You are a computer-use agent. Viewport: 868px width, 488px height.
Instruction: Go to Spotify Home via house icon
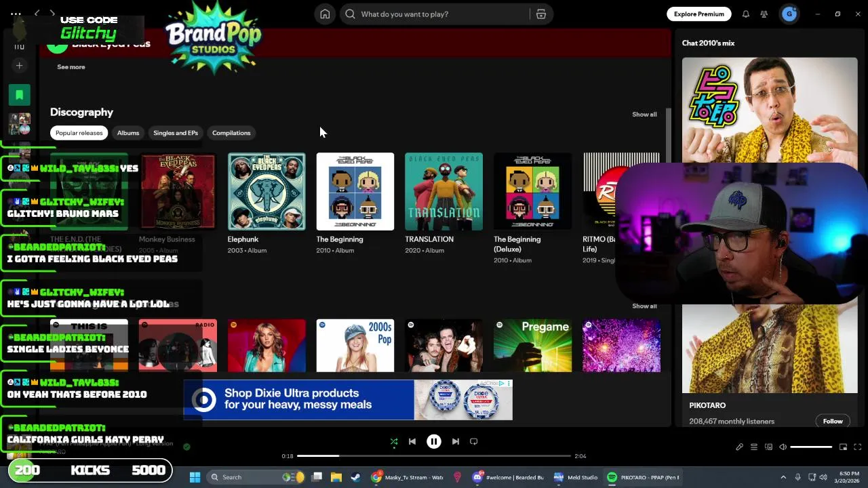tap(325, 14)
